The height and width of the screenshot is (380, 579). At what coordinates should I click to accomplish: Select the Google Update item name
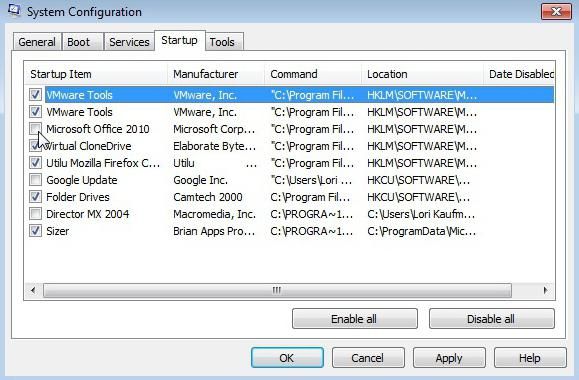82,180
